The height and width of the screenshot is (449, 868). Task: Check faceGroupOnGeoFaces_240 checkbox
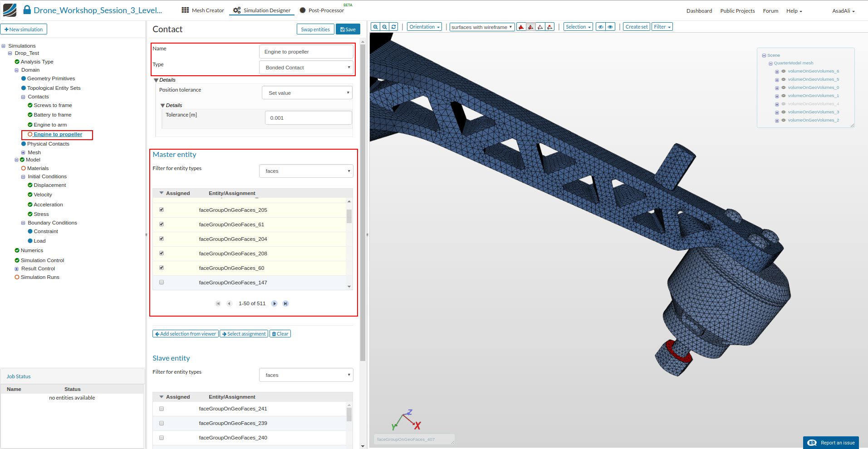(x=162, y=438)
